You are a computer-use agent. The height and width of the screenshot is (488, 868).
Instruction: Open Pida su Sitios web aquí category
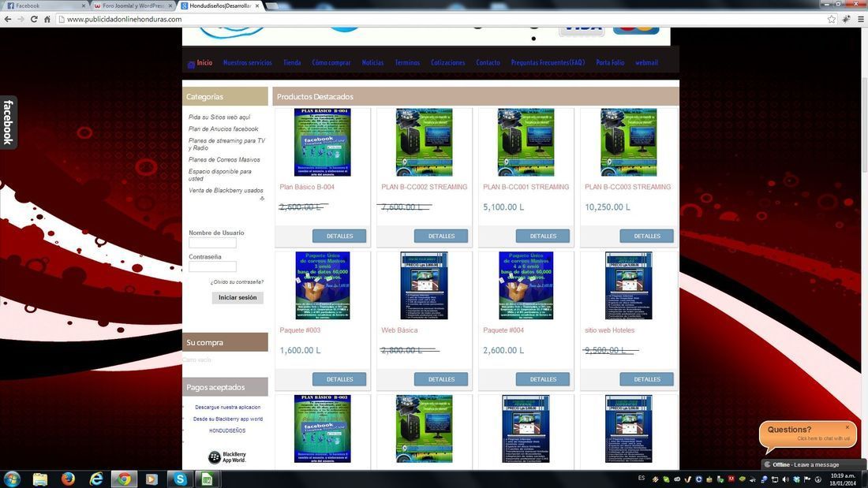click(x=219, y=117)
